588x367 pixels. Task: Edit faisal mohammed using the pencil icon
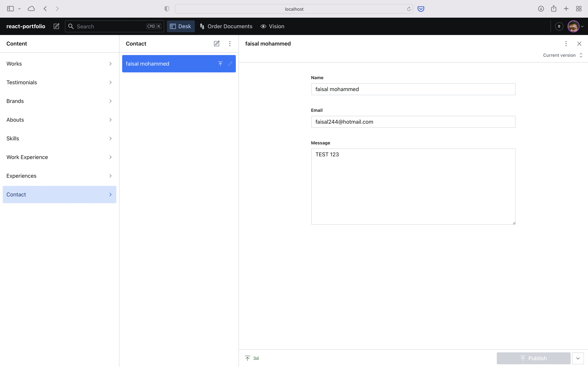tap(230, 64)
